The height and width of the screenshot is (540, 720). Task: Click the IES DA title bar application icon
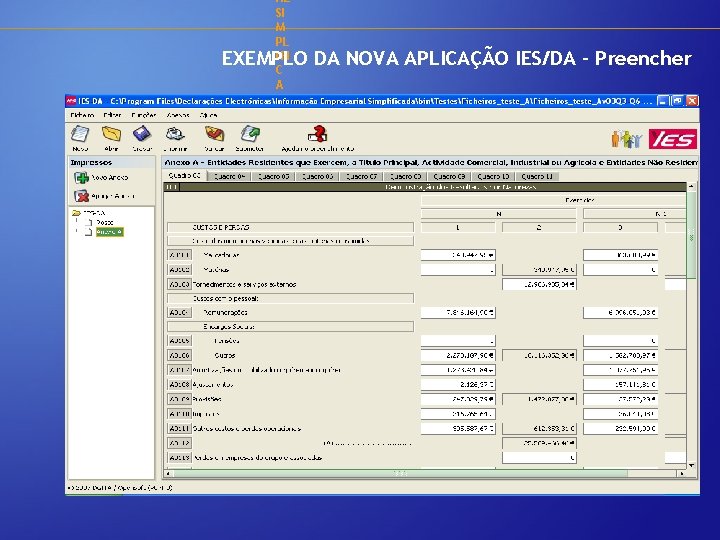tap(71, 101)
